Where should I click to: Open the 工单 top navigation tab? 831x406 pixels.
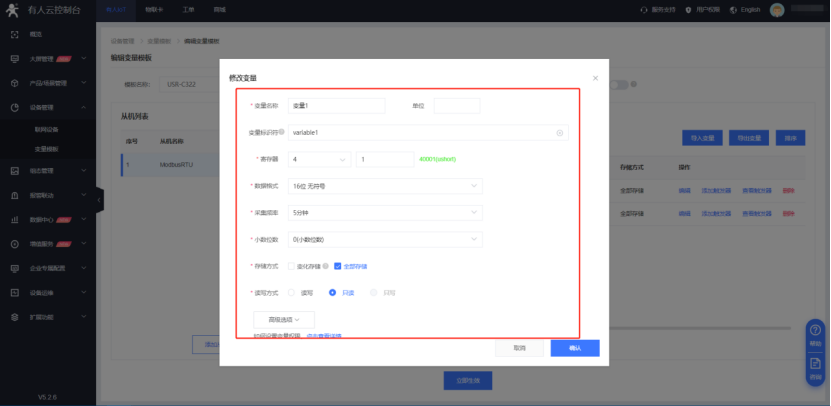coord(188,9)
